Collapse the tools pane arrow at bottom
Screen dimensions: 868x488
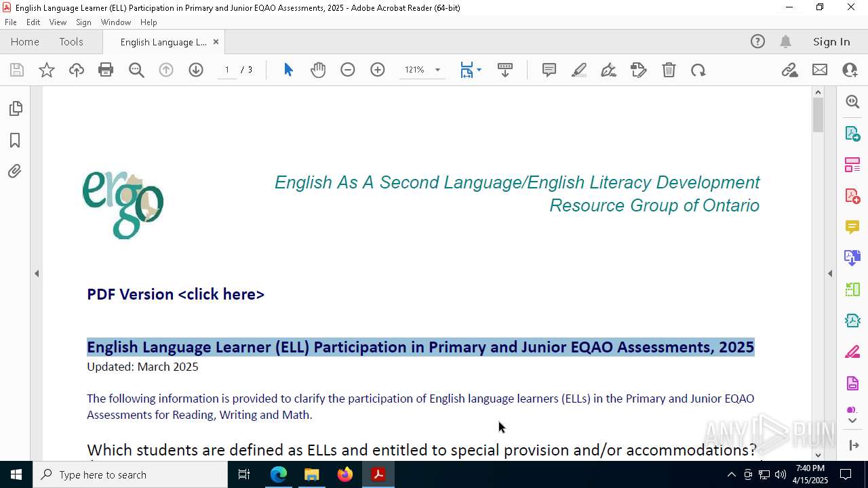(854, 445)
